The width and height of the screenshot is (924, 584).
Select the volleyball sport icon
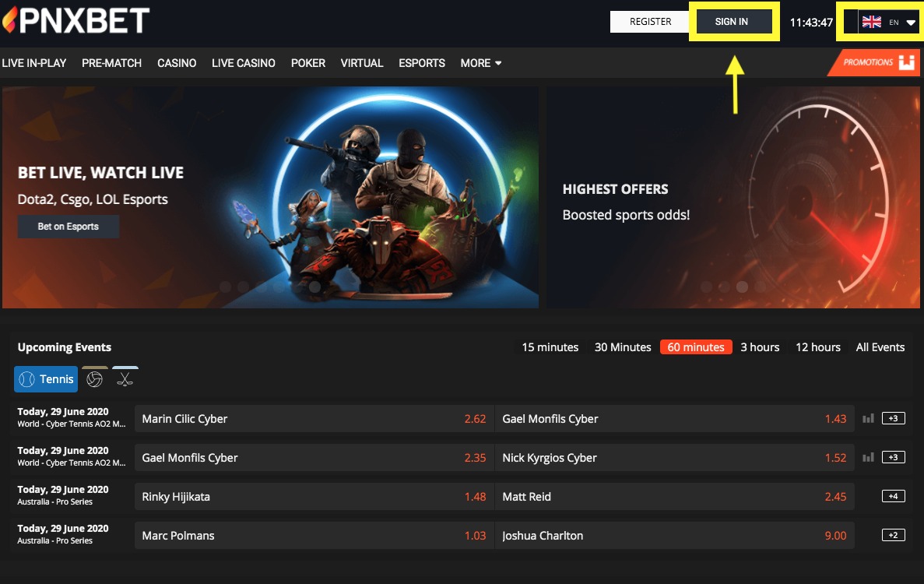pyautogui.click(x=94, y=379)
